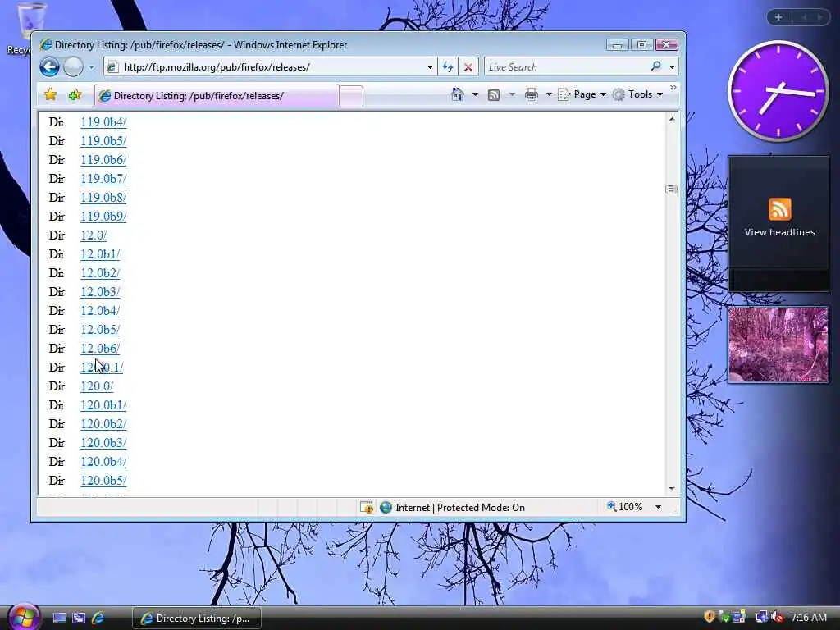The height and width of the screenshot is (630, 840).
Task: Click the volume tray icon
Action: (x=778, y=617)
